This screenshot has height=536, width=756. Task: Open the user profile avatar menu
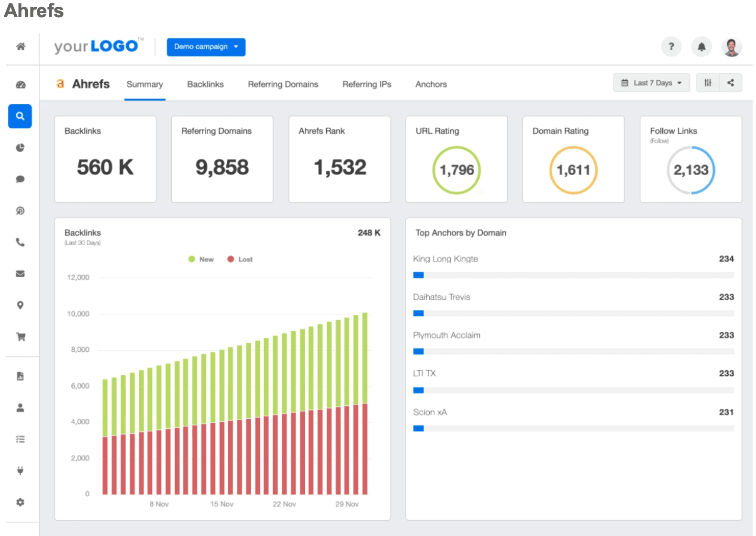pos(731,47)
